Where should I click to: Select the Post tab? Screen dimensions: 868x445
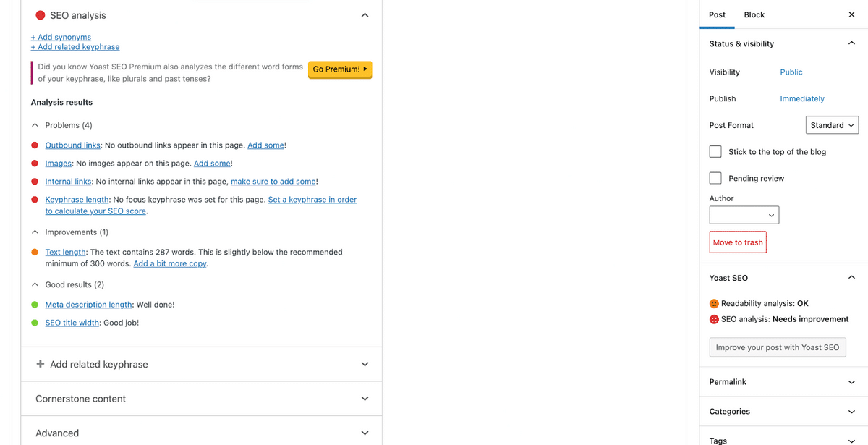717,14
